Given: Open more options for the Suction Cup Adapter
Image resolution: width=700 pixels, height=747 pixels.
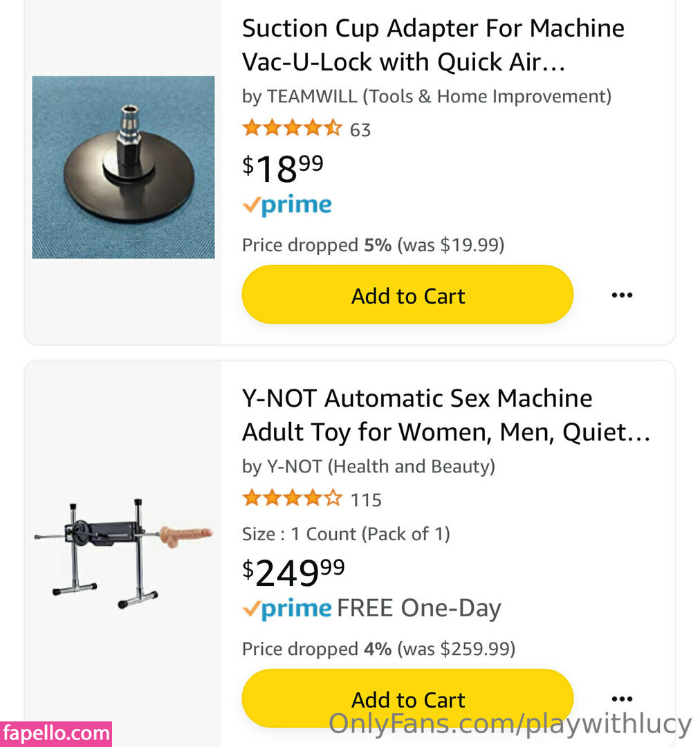Looking at the screenshot, I should click(x=622, y=295).
